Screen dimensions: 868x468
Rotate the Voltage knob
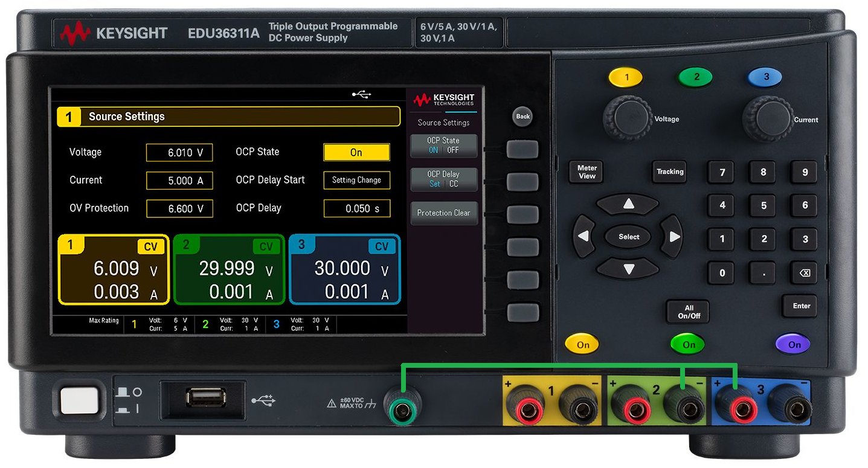tap(632, 118)
